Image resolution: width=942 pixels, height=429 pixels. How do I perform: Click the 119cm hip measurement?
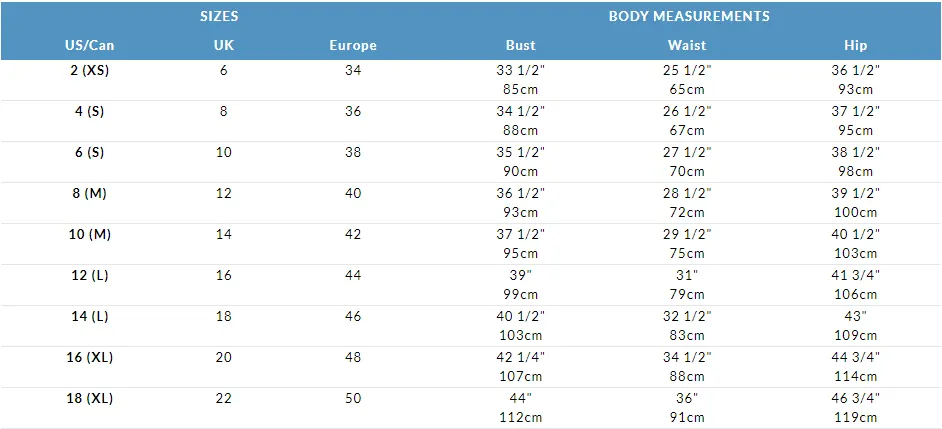coord(855,418)
